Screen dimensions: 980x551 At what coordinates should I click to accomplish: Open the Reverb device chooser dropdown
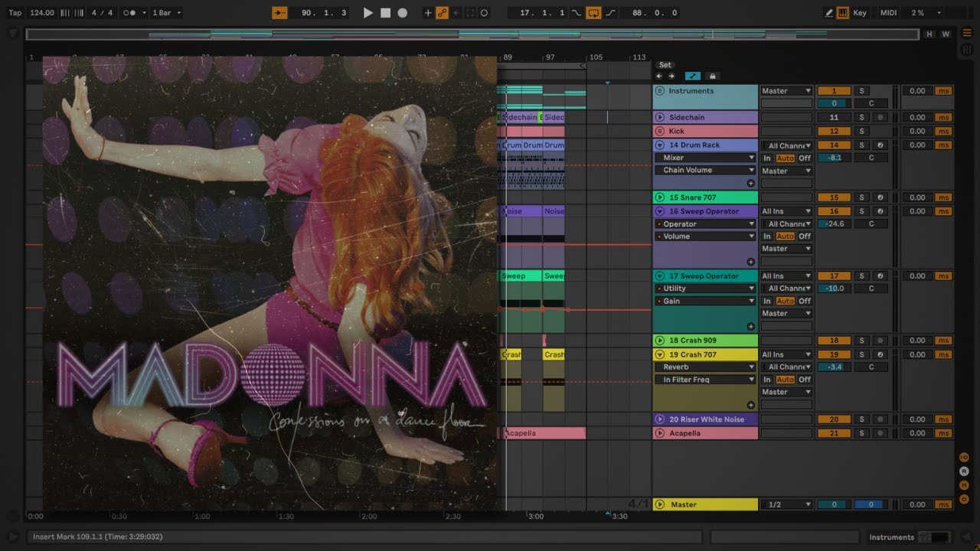(x=705, y=367)
